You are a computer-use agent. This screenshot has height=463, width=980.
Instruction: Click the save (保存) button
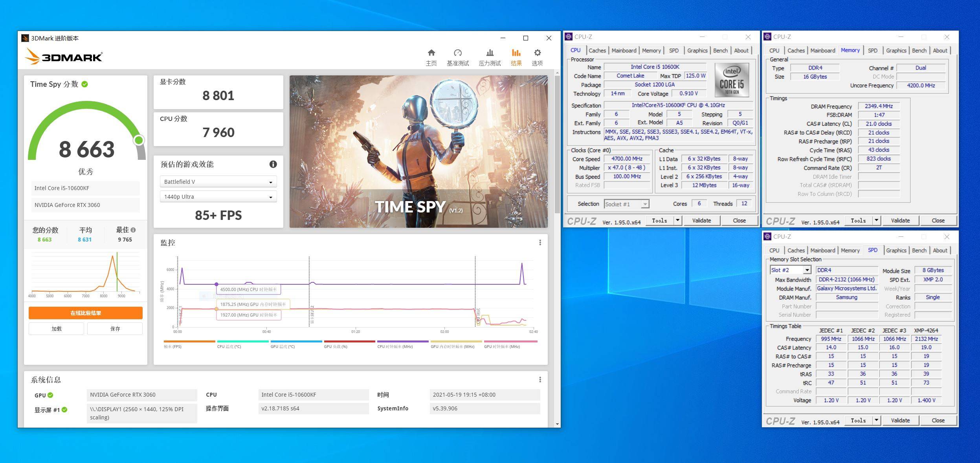115,329
